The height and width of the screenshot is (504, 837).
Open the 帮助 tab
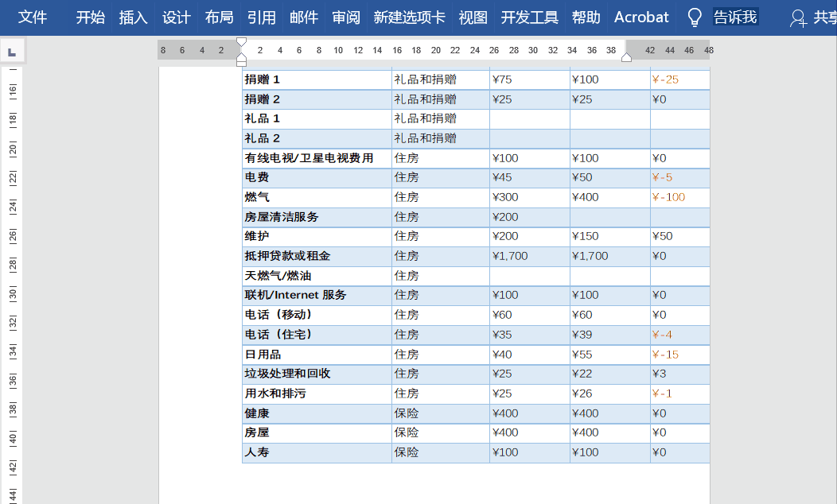pyautogui.click(x=586, y=17)
